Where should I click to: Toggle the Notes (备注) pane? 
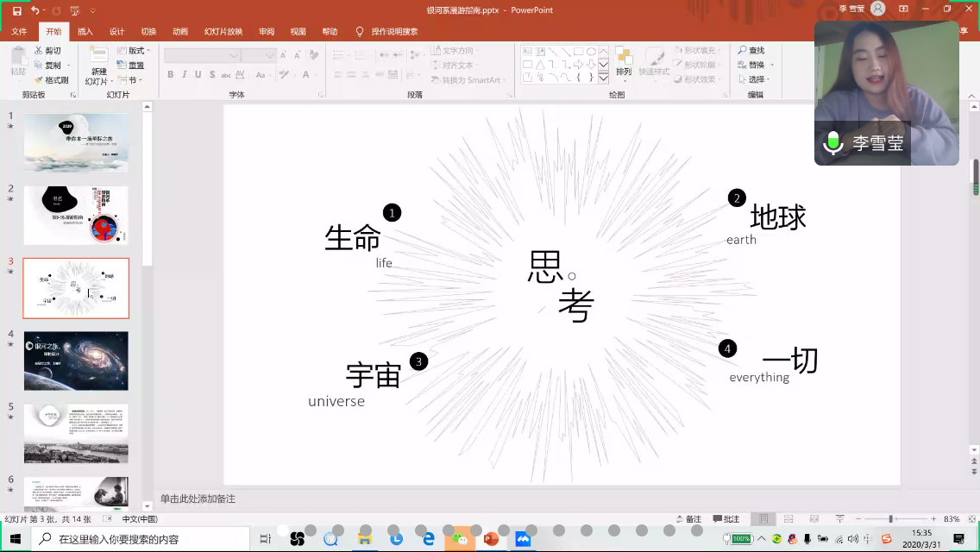[x=688, y=519]
